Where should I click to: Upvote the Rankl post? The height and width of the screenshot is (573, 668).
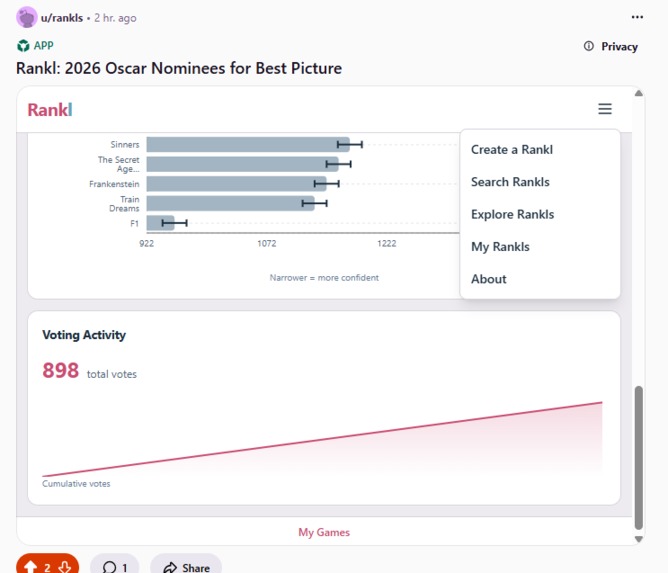(30, 567)
